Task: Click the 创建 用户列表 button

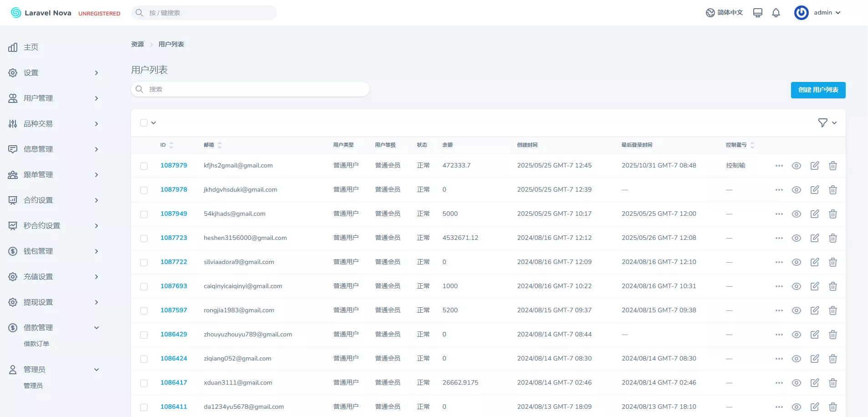Action: pyautogui.click(x=818, y=90)
